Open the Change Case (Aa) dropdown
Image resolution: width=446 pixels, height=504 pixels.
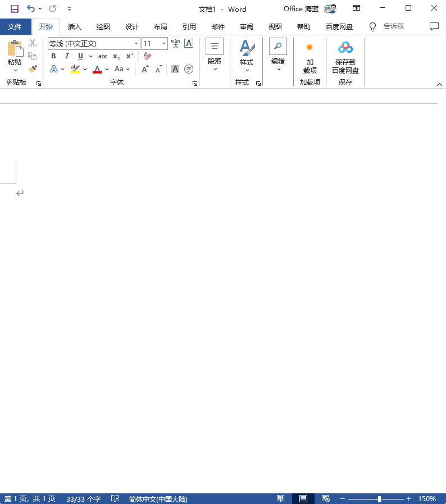click(x=122, y=69)
